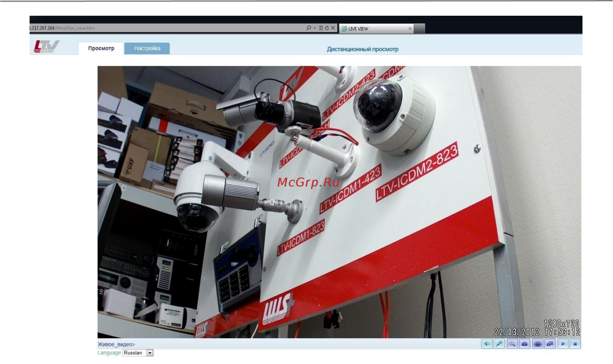Open the Language dropdown showing Russian

(138, 353)
